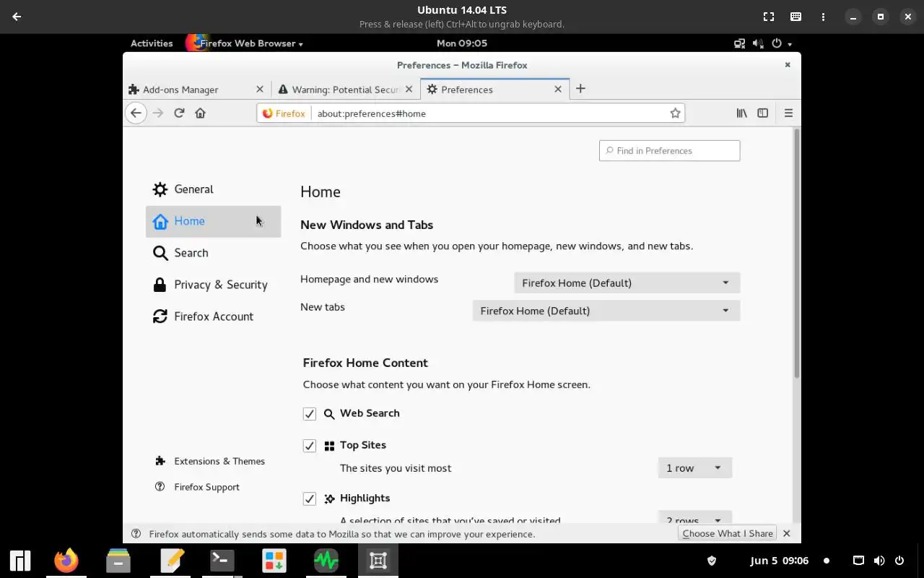This screenshot has height=578, width=924.
Task: Click Find in Preferences search field
Action: 669,150
